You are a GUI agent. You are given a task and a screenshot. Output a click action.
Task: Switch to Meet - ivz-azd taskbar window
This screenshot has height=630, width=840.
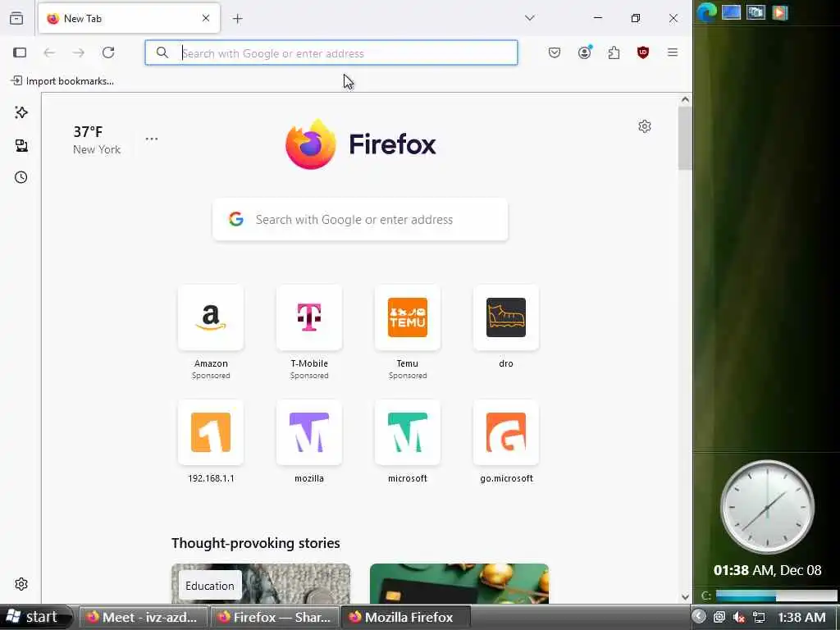click(143, 617)
